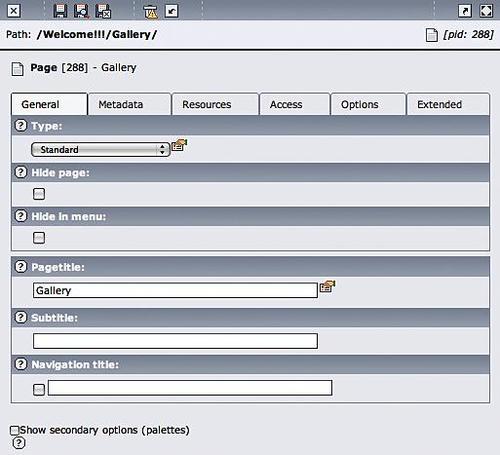Screen dimensions: 500x455
Task: Click the Delete record trash icon
Action: [x=150, y=12]
